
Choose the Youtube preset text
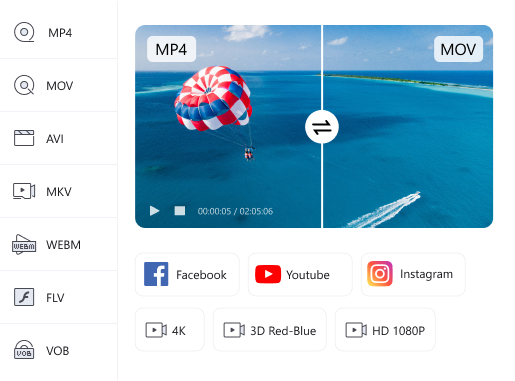[308, 275]
